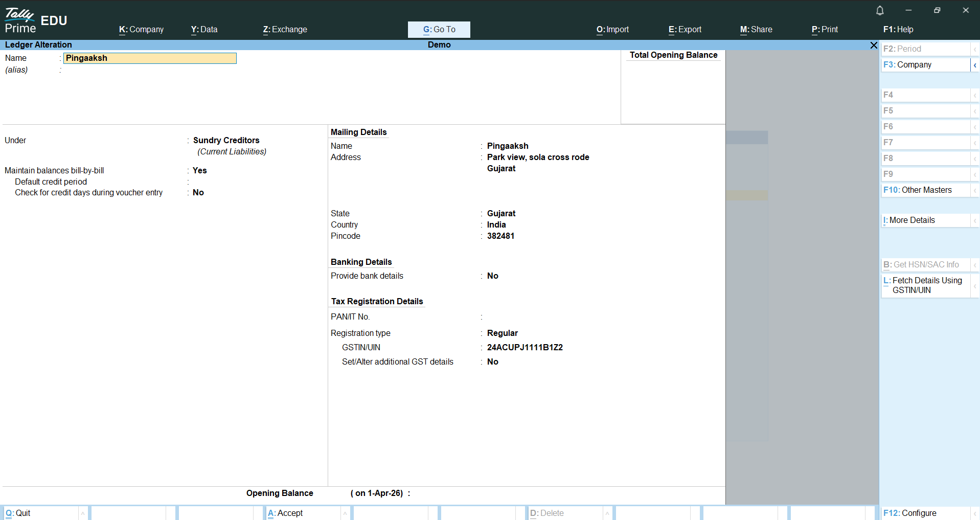Expand the arrow beside I: More Details
This screenshot has height=520, width=980.
pos(975,220)
